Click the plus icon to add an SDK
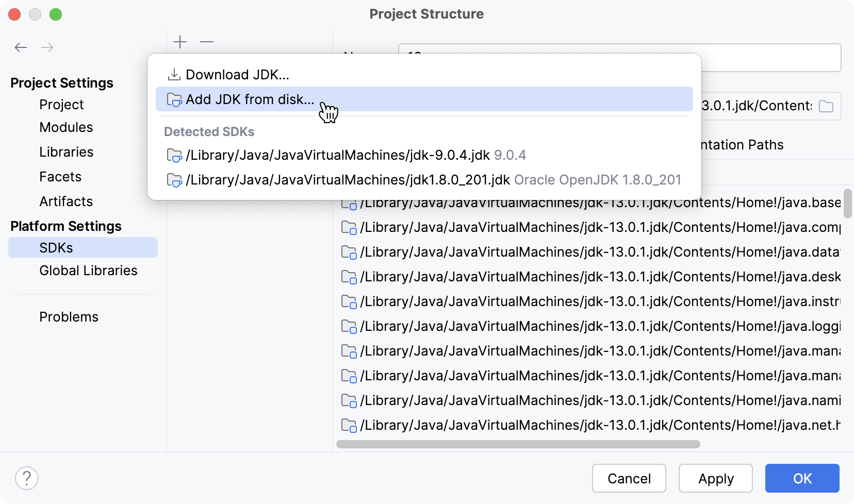Viewport: 854px width, 504px height. (180, 42)
